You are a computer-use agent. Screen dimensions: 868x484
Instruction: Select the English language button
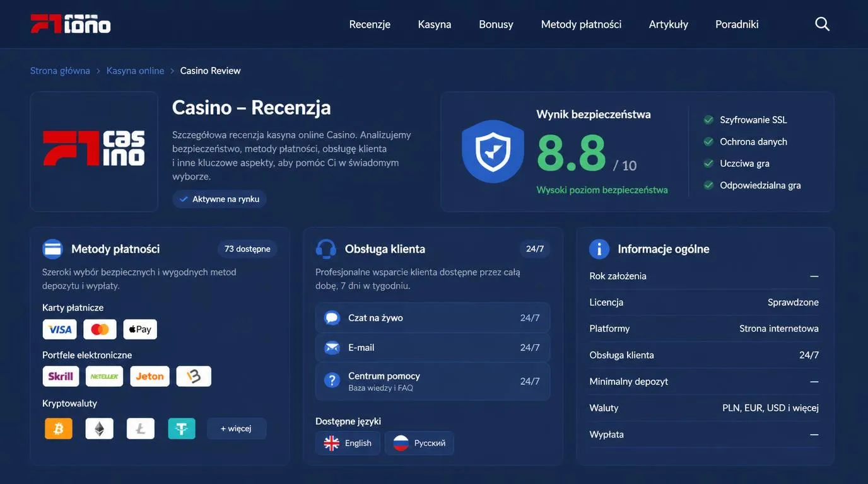(348, 443)
